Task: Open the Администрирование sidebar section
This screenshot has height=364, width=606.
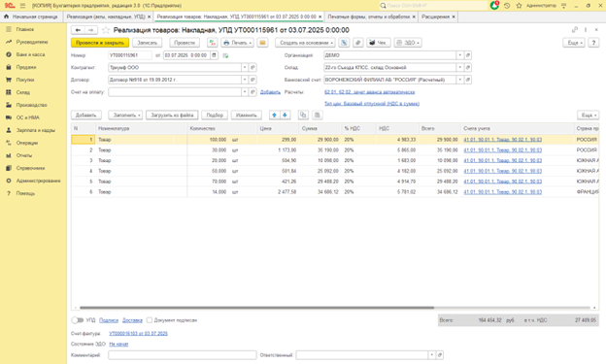Action: click(x=38, y=181)
